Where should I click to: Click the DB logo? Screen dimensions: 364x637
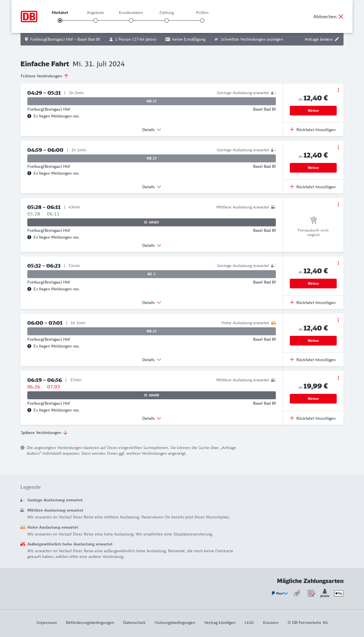point(29,16)
